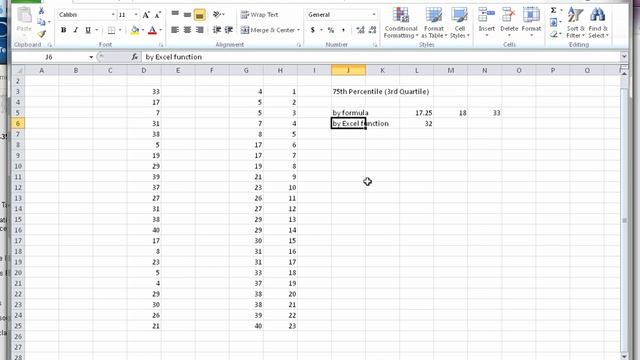This screenshot has width=640, height=360.
Task: Click the Format cells button
Action: (x=531, y=23)
